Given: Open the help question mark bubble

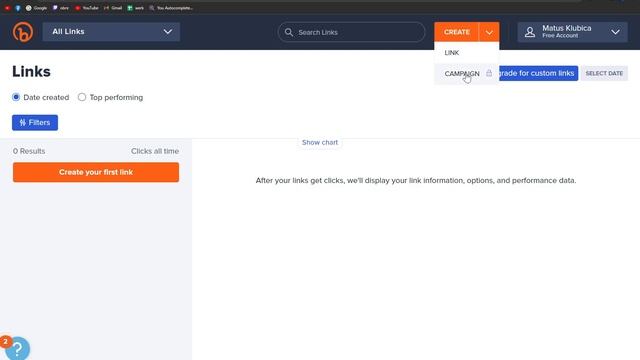Looking at the screenshot, I should coord(17,348).
